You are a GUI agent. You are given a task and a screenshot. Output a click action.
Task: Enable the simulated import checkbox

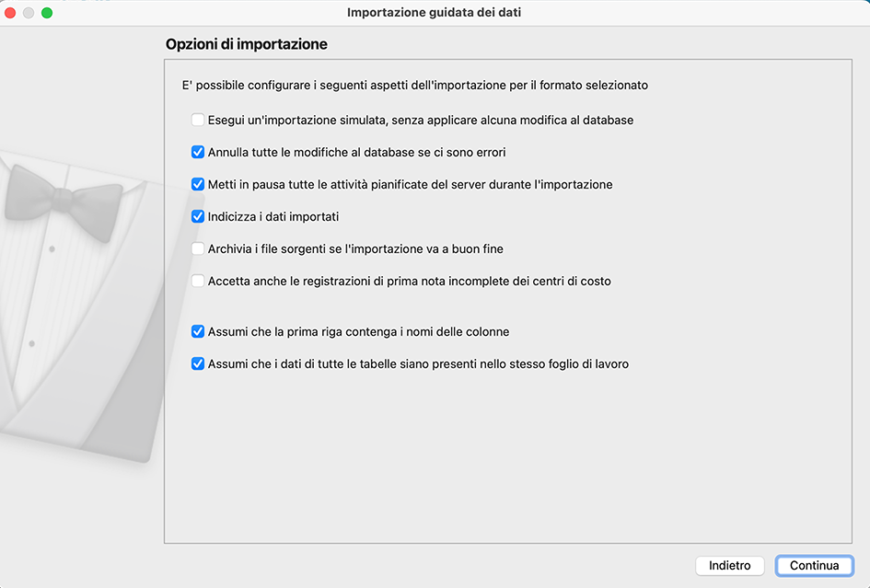pos(198,120)
